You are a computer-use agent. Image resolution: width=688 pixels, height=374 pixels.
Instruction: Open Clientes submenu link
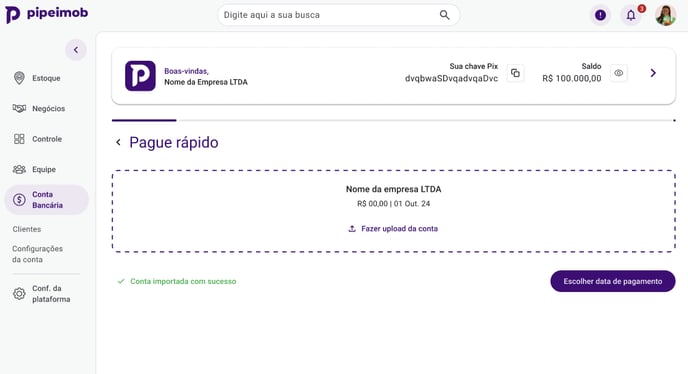click(27, 229)
